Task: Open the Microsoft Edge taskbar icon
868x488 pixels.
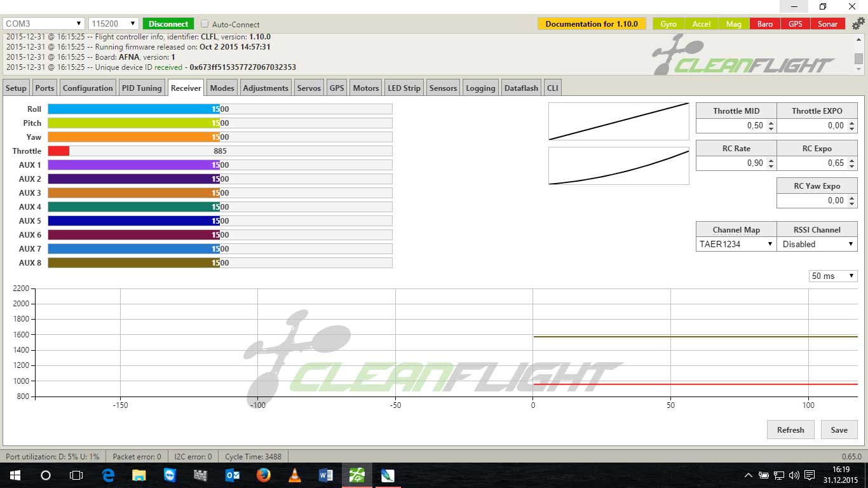Action: click(108, 475)
